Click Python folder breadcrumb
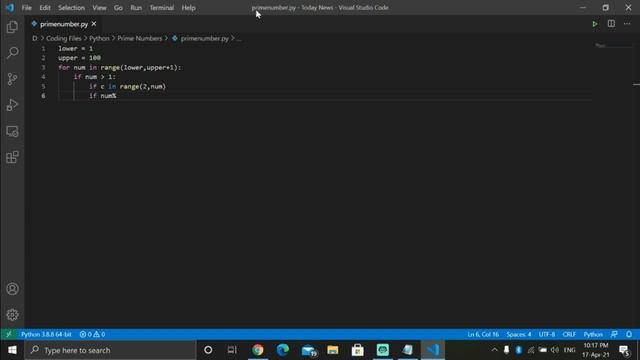The width and height of the screenshot is (640, 360). pyautogui.click(x=99, y=38)
